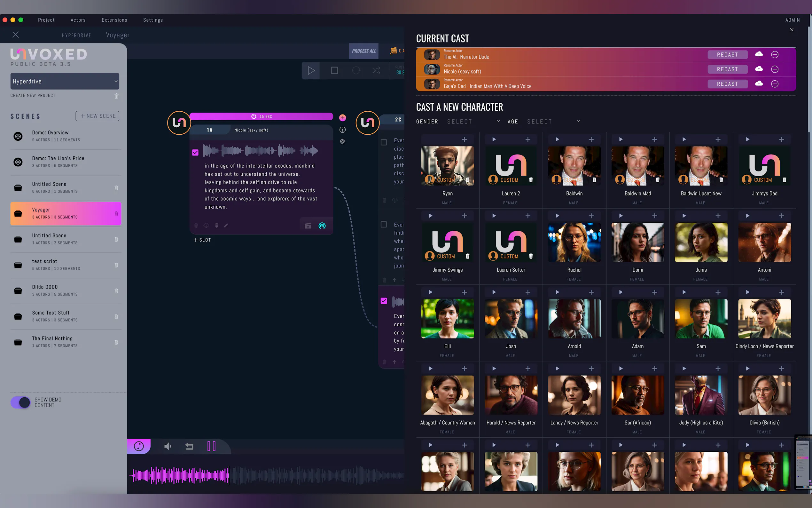Click the music note icon in bottom bar

coord(139,446)
